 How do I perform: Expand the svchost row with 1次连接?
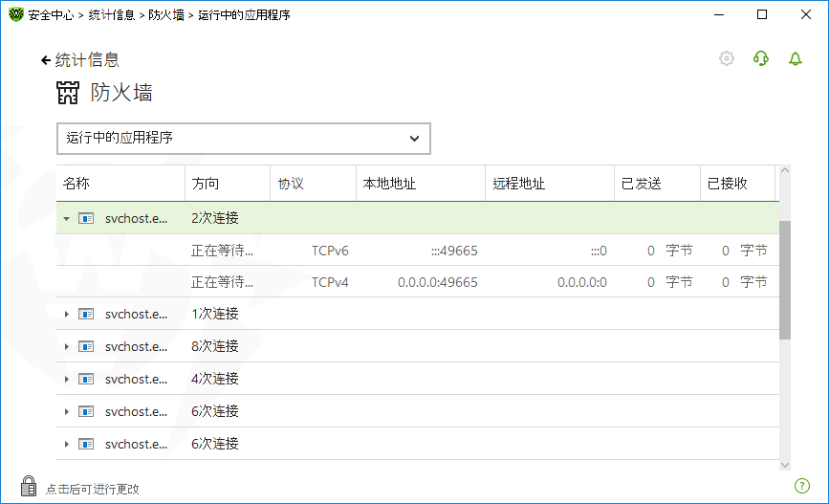[x=66, y=314]
